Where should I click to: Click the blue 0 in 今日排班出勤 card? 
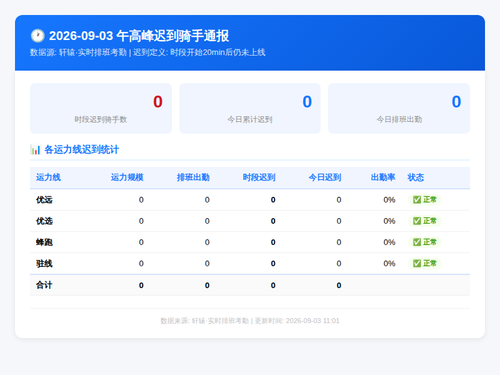point(456,102)
